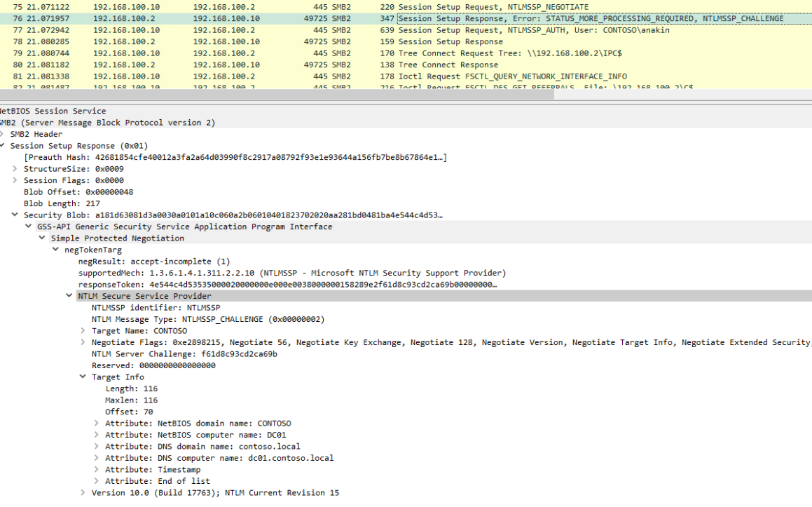Collapse the Target Info node
The width and height of the screenshot is (812, 507).
83,377
